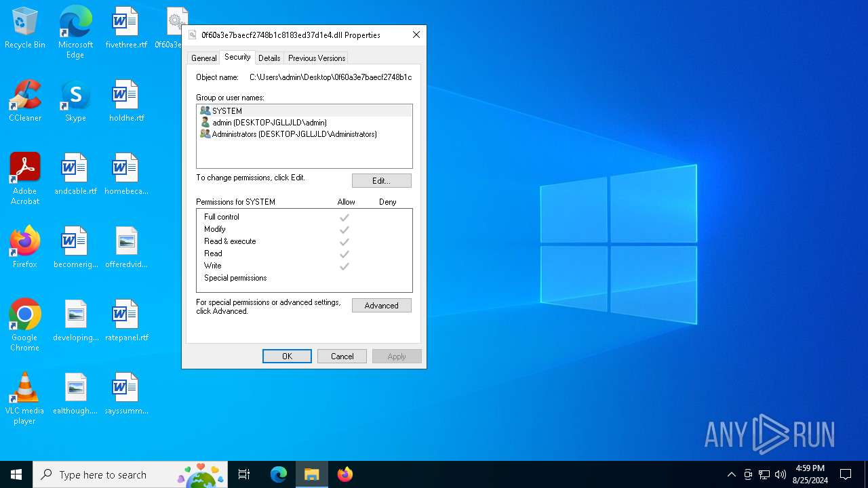This screenshot has height=488, width=868.
Task: Click Modify allow checkmark
Action: click(344, 230)
